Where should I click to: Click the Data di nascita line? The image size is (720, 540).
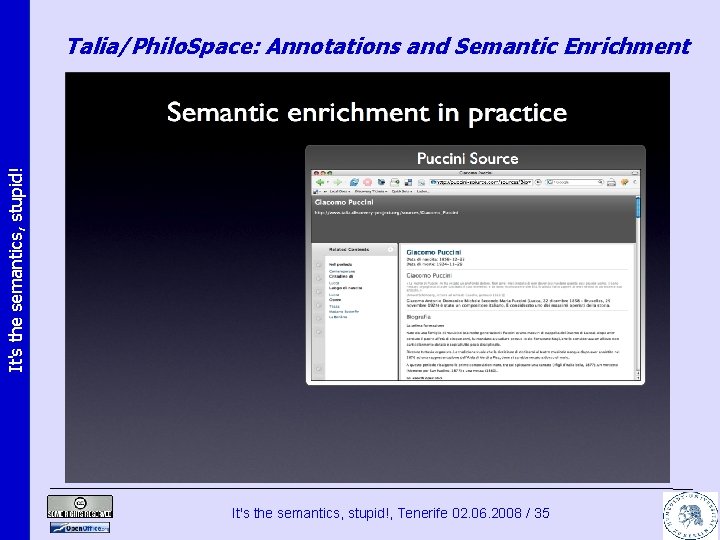tap(435, 259)
